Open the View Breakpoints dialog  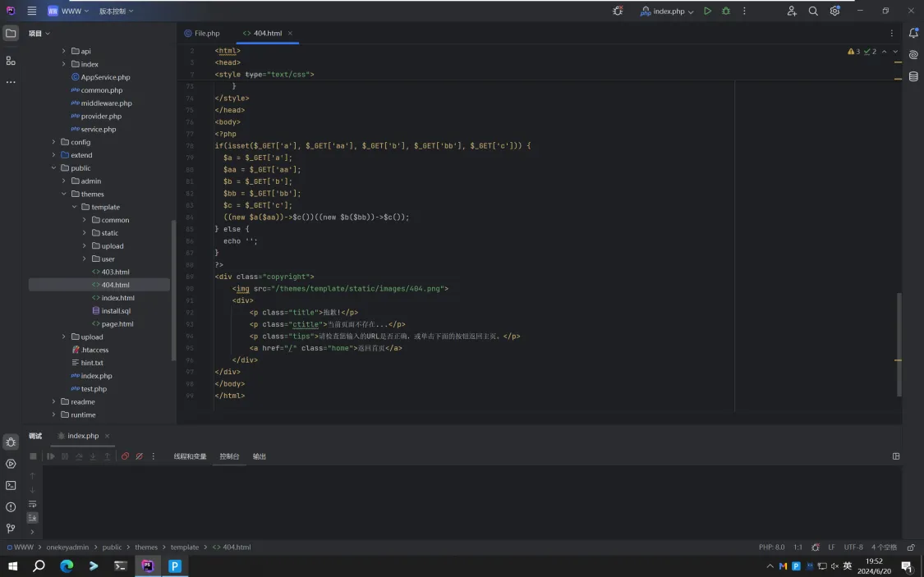125,456
